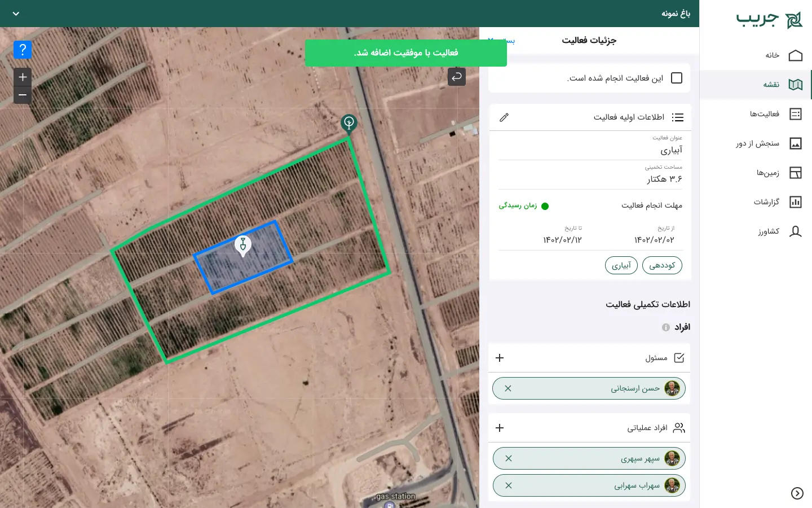The image size is (812, 508).
Task: Open the خانه (Home) sidebar item
Action: (756, 55)
